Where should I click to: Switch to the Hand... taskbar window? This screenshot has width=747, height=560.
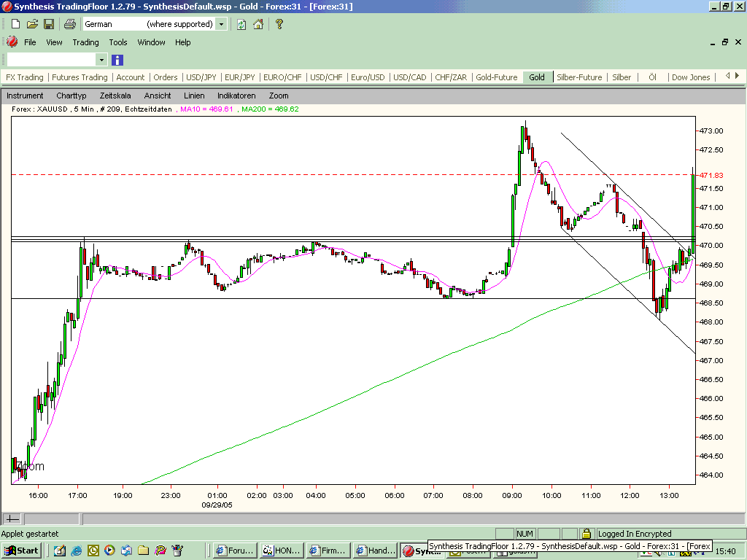tap(375, 551)
